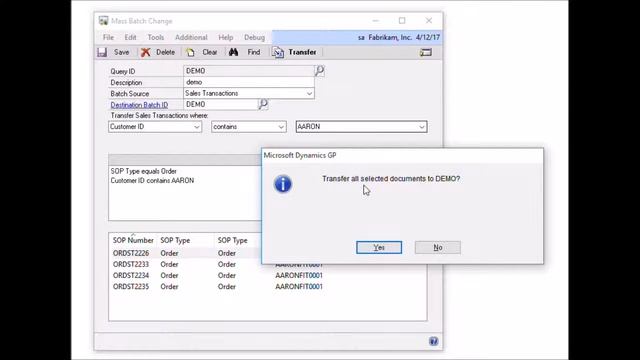Click Yes to confirm transfer
The width and height of the screenshot is (640, 360).
click(x=379, y=247)
